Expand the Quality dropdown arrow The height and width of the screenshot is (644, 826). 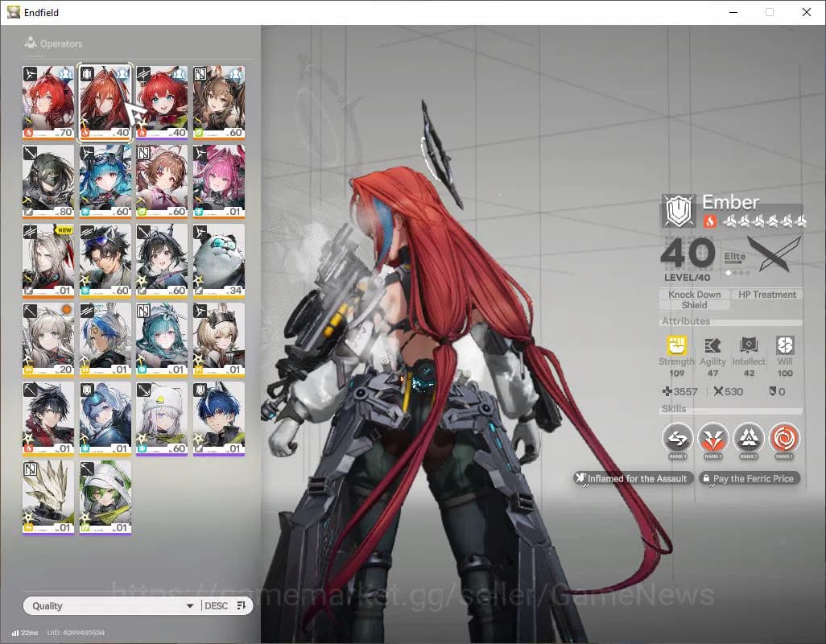(190, 606)
